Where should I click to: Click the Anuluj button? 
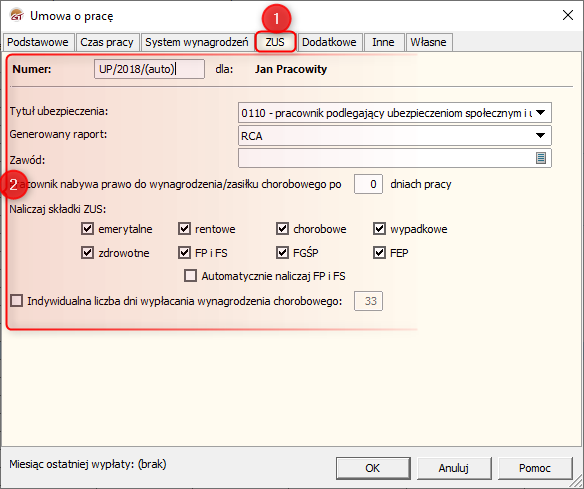click(454, 468)
